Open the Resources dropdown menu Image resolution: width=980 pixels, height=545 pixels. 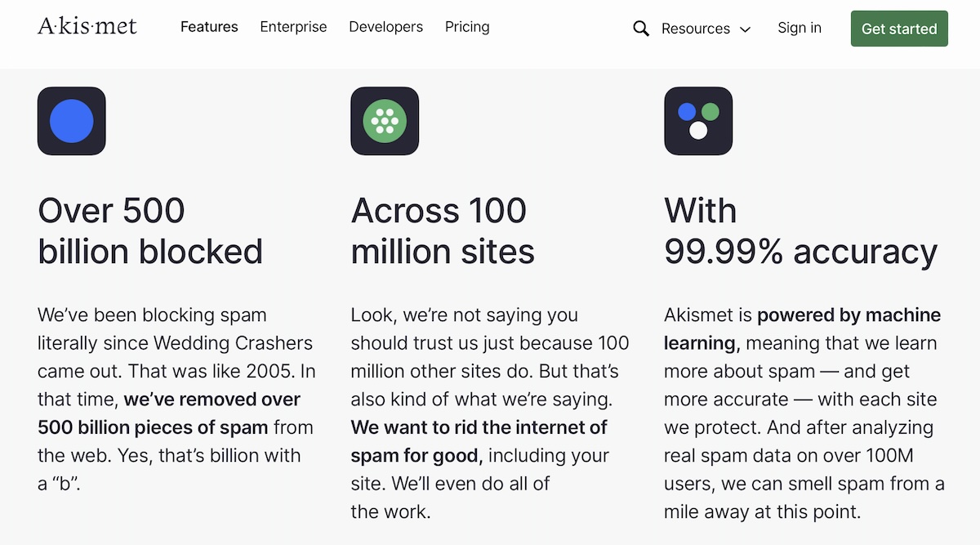pos(695,29)
